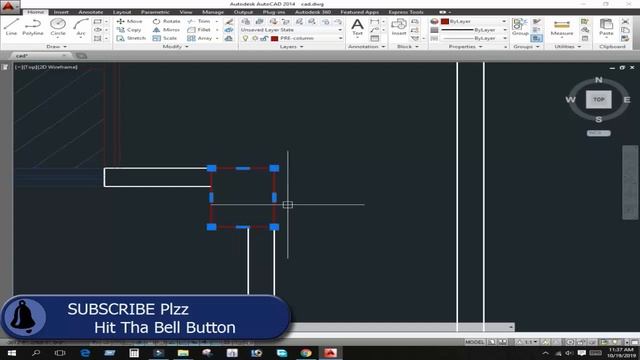This screenshot has height=360, width=640.
Task: Click the Fillet command
Action: click(199, 30)
